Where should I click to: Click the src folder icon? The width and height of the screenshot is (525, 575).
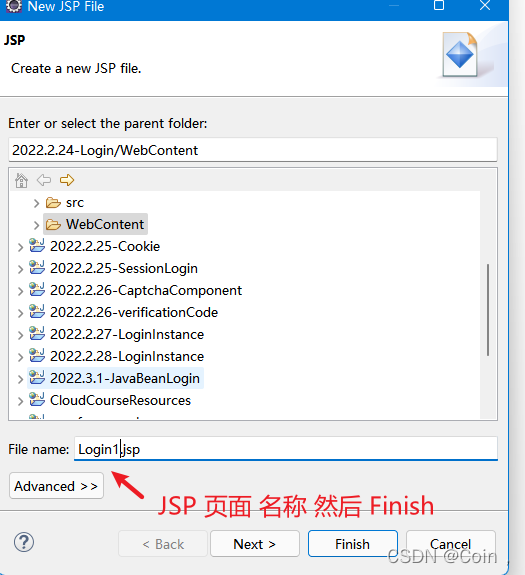click(53, 202)
